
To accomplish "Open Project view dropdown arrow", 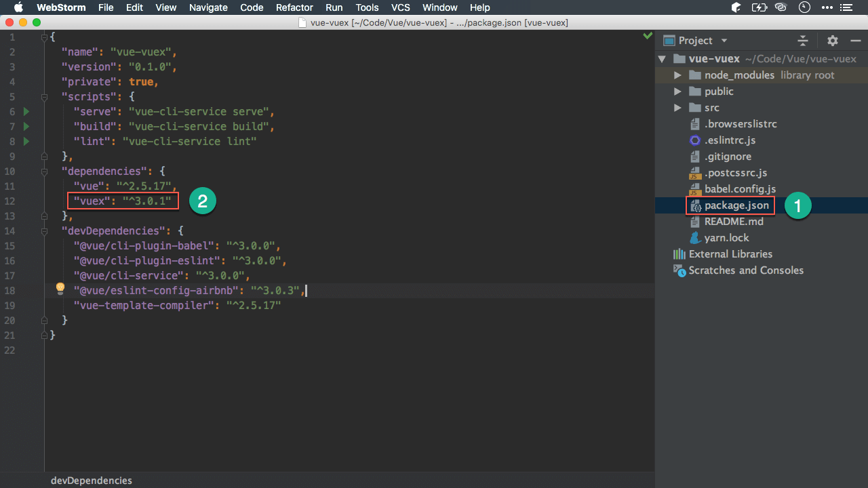I will point(724,41).
